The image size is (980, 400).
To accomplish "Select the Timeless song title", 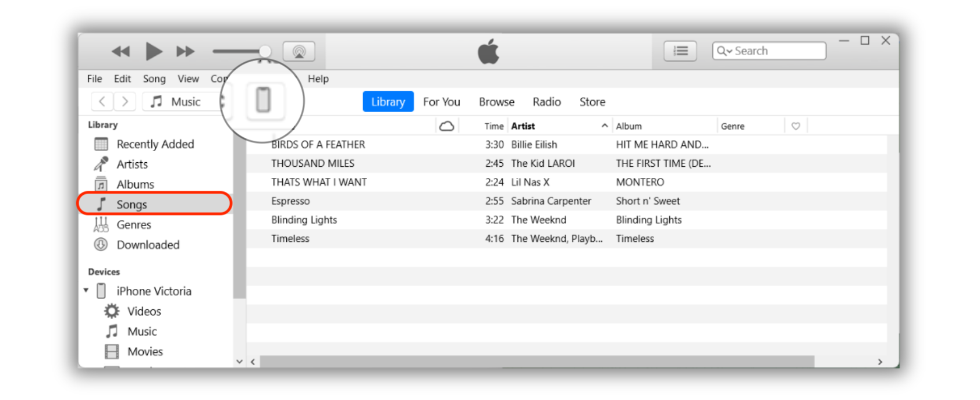I will [x=290, y=238].
